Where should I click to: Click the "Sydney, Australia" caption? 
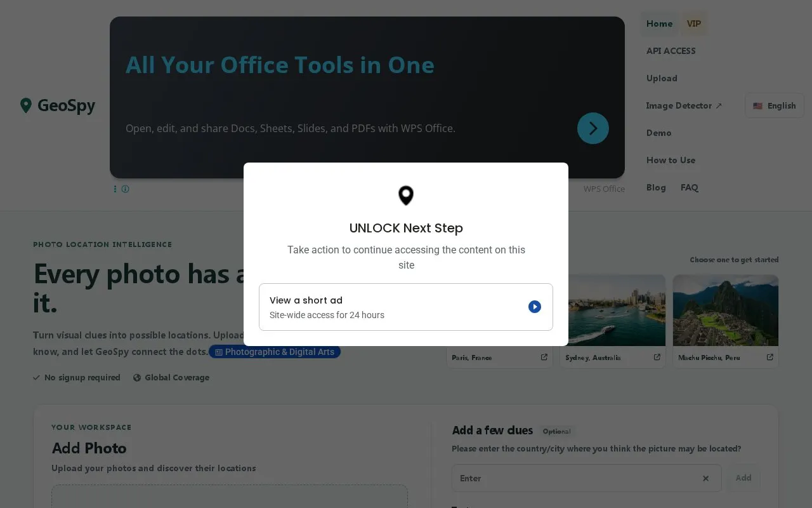[x=593, y=358]
